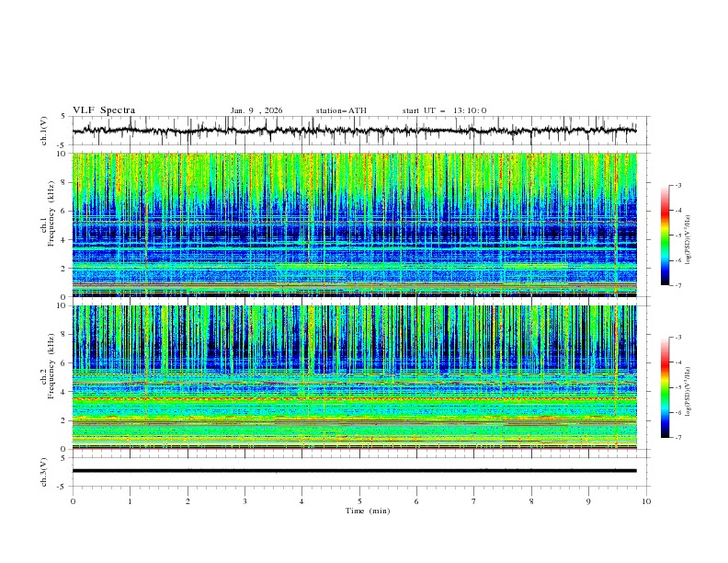728x563 pixels.
Task: Click the 6 kHz tick on ch.1 frequency axis
Action: [x=65, y=211]
